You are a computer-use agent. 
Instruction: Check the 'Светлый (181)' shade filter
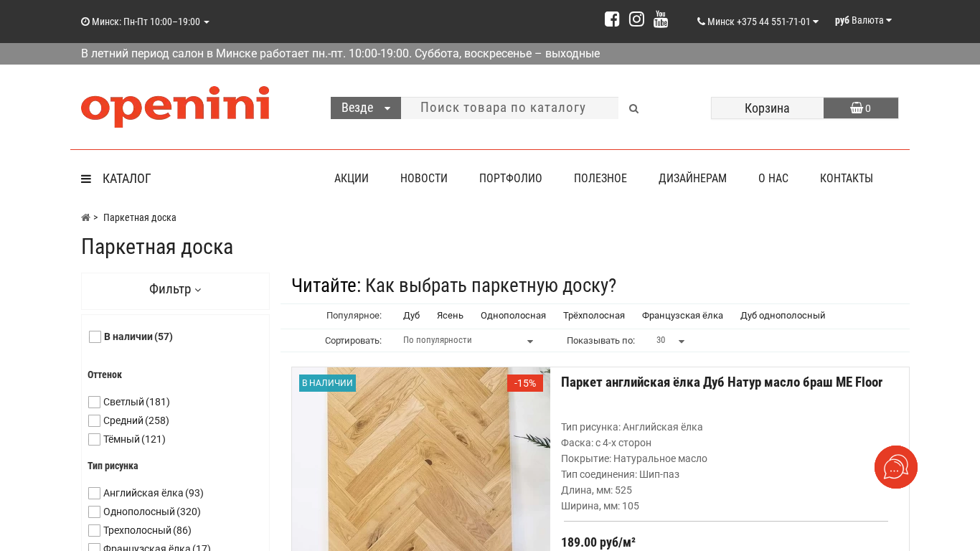click(94, 402)
